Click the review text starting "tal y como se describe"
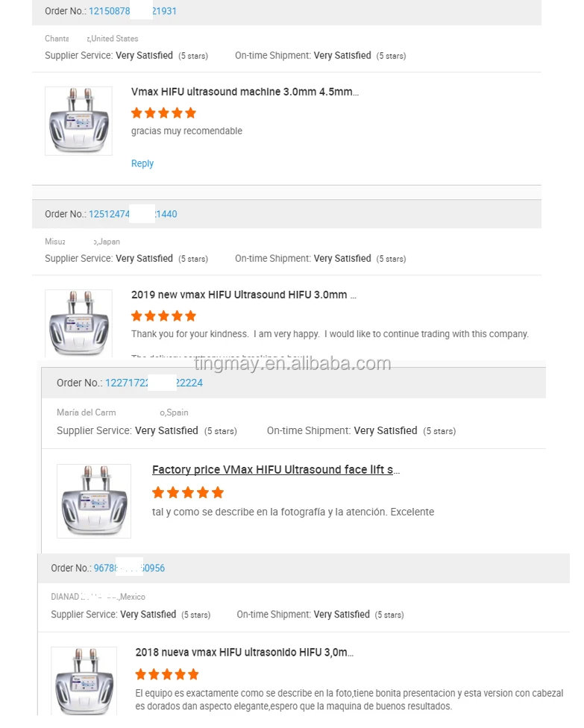 click(x=292, y=512)
